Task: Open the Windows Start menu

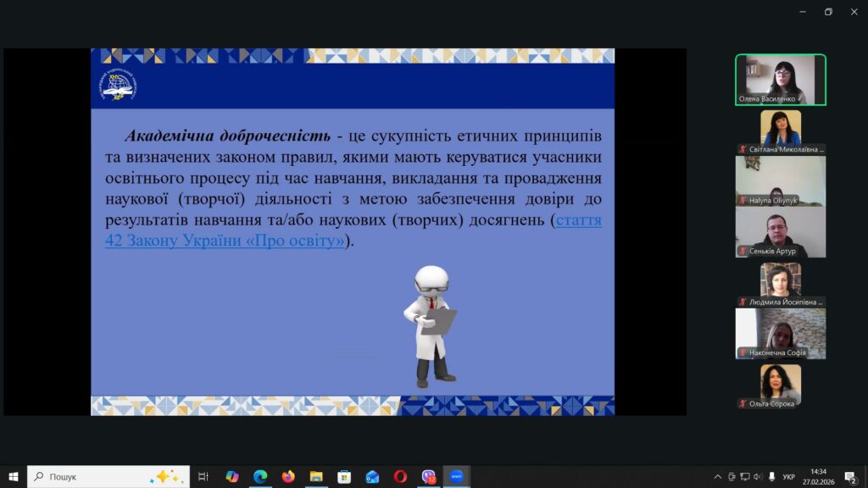Action: (13, 476)
